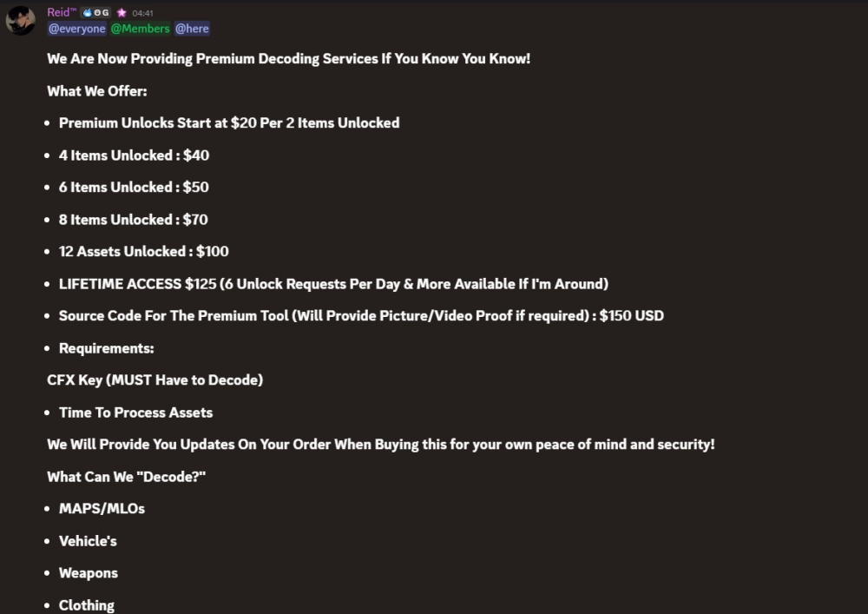Click the @everyone mention
Viewport: 868px width, 614px height.
pos(77,29)
